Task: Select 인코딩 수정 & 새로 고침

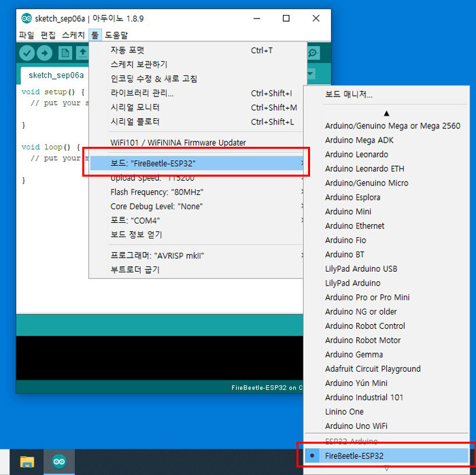Action: 197,79
